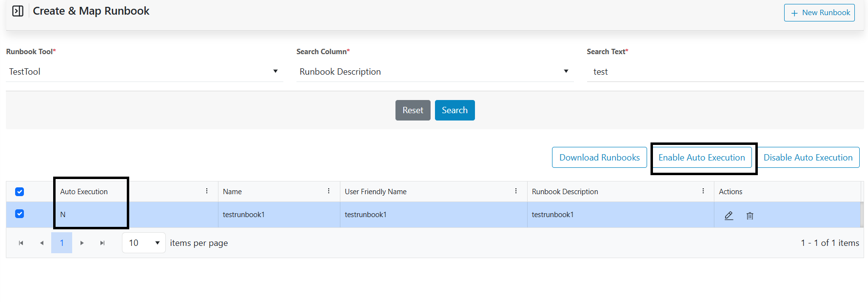Open User Friendly Name column menu

pos(516,191)
